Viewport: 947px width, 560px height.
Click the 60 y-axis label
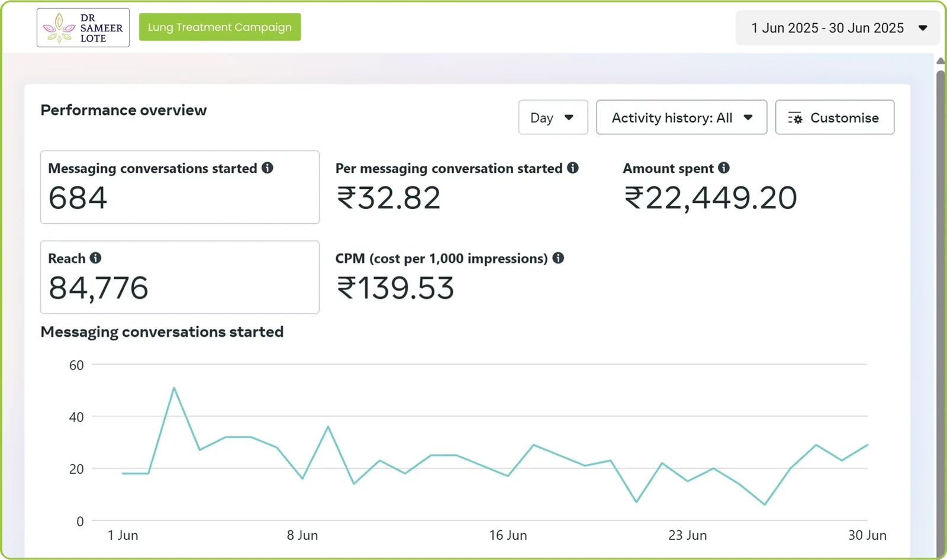(76, 365)
